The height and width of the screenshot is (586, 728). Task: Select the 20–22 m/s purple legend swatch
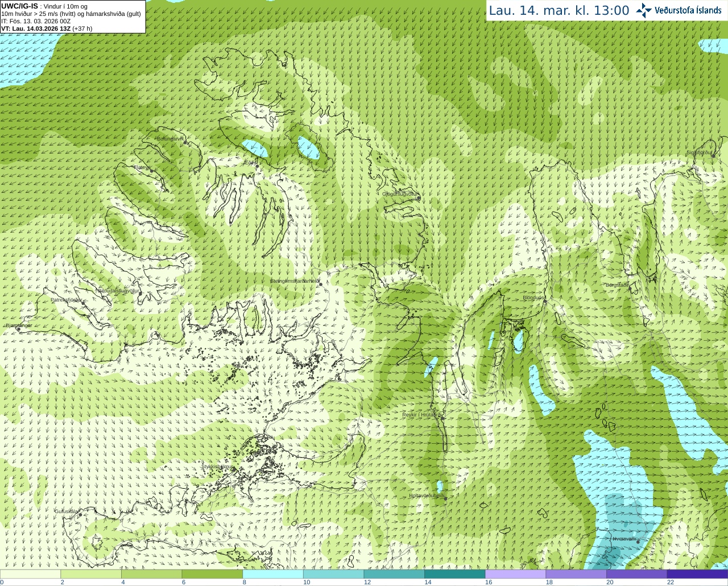coord(637,574)
